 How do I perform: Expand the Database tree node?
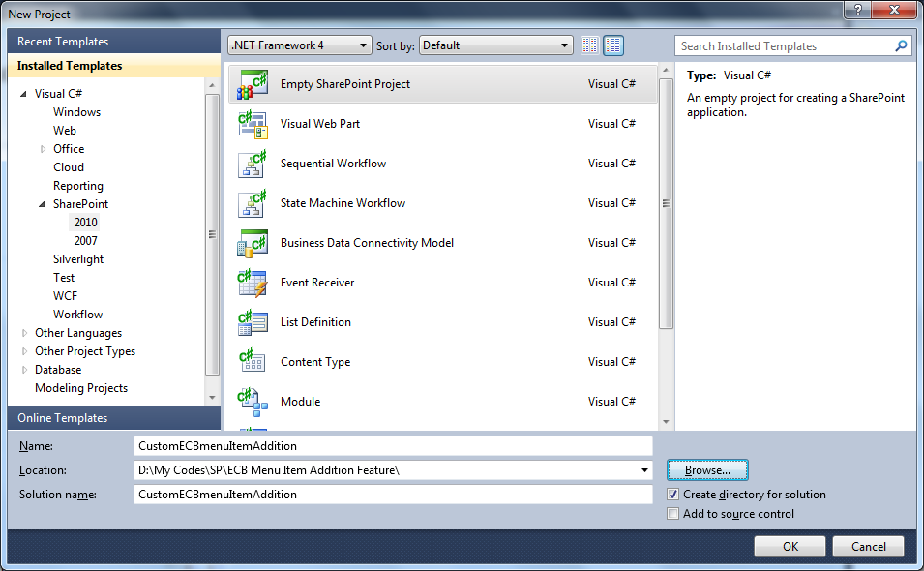(24, 370)
